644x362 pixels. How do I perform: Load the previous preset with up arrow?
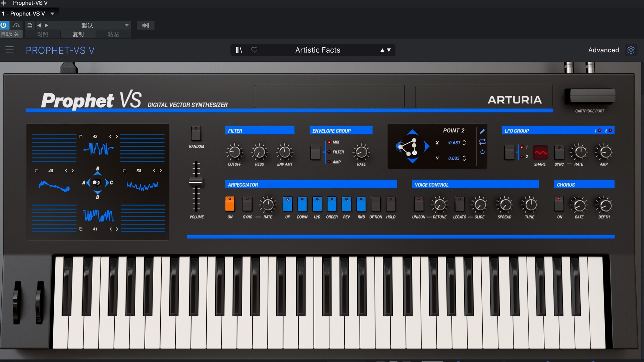(382, 50)
